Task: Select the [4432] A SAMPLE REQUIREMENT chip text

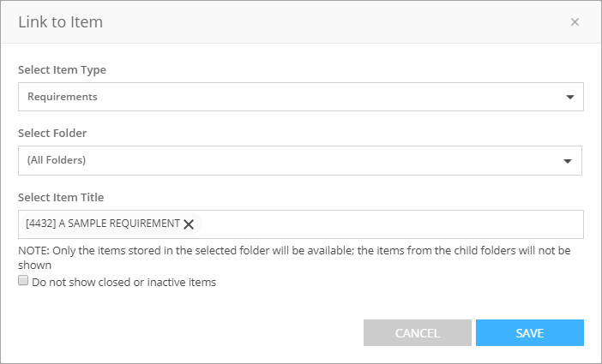Action: click(x=103, y=224)
